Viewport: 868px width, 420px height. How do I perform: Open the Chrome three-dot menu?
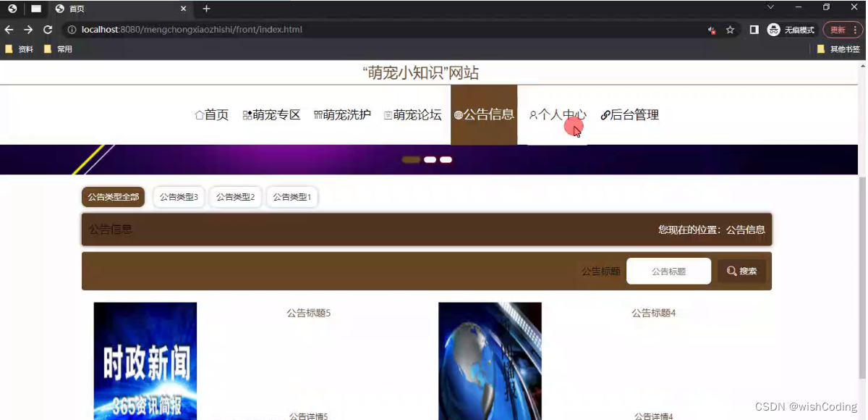(856, 30)
